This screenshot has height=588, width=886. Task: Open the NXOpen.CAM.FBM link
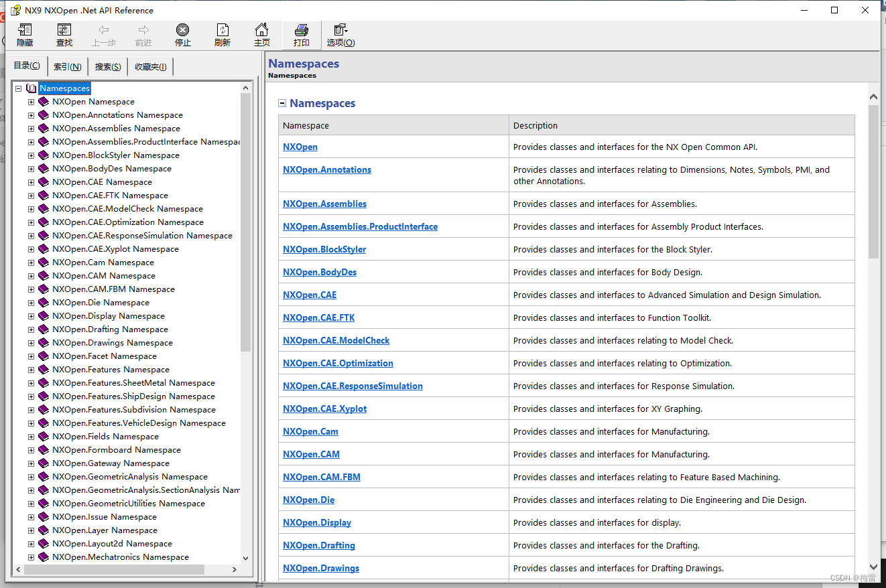coord(322,477)
